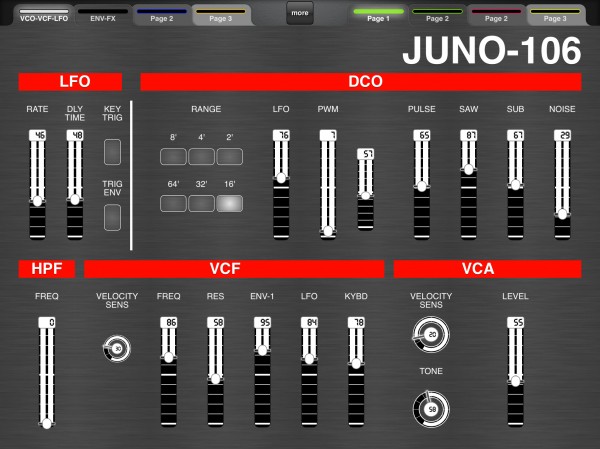
Task: Click the RATE value readout 46
Action: coord(38,135)
